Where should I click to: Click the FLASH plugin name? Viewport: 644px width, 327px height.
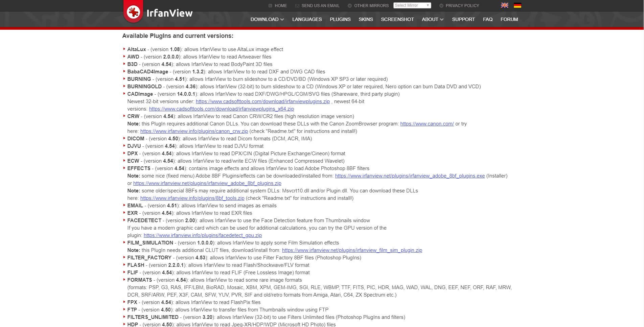click(136, 265)
